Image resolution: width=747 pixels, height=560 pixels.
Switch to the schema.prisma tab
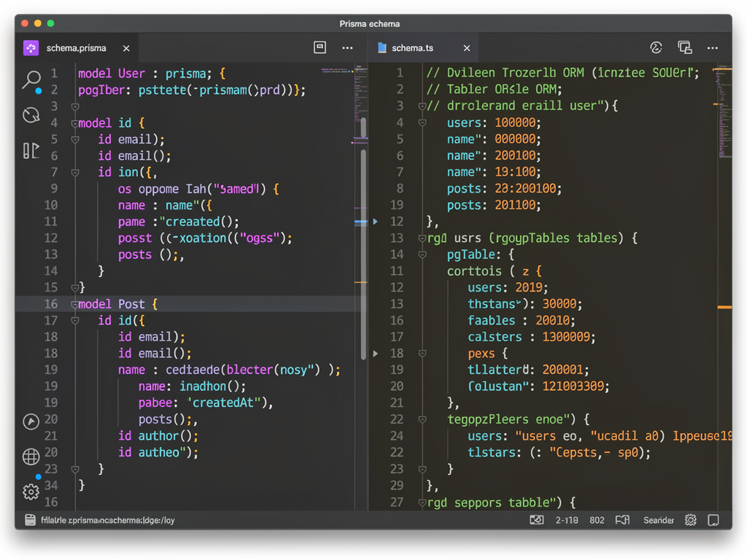[x=76, y=48]
